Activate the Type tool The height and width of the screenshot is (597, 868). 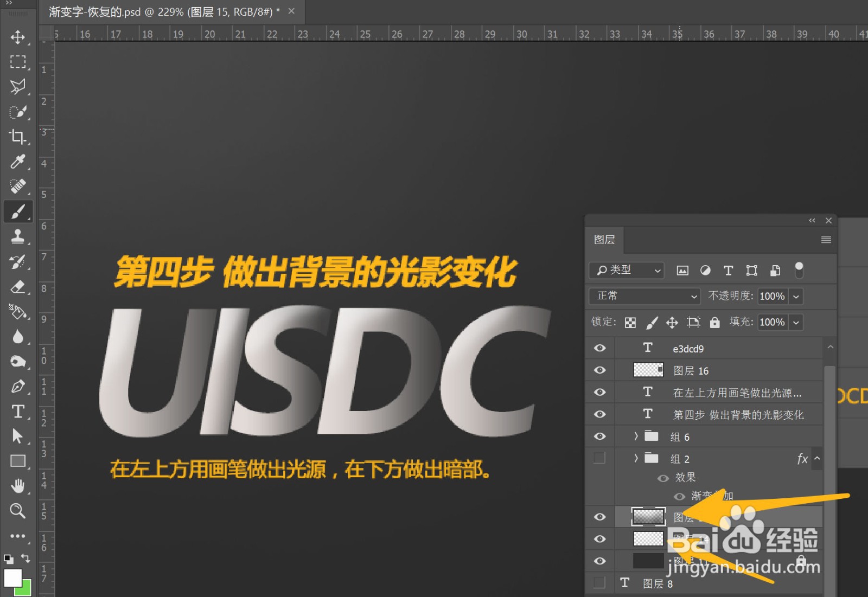(18, 412)
